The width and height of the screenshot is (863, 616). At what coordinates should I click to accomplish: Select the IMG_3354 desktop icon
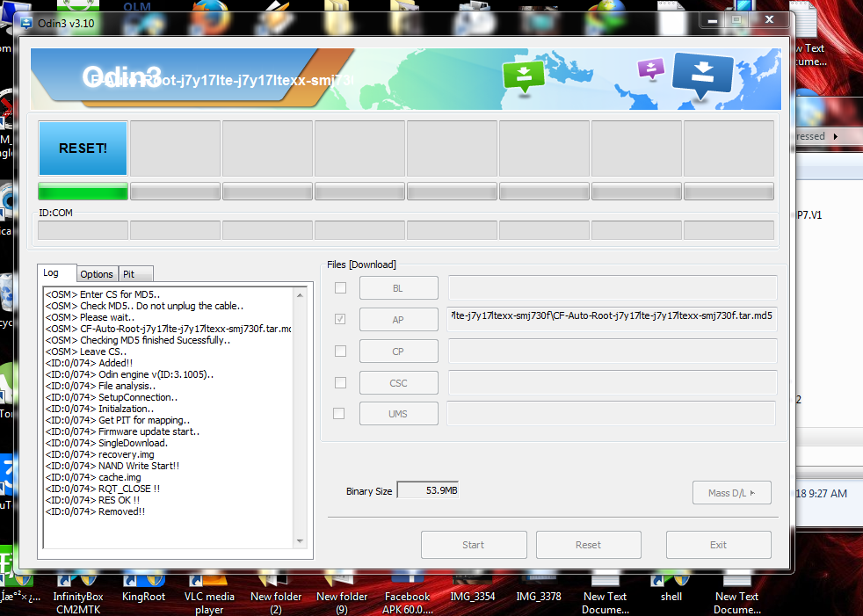tap(472, 589)
